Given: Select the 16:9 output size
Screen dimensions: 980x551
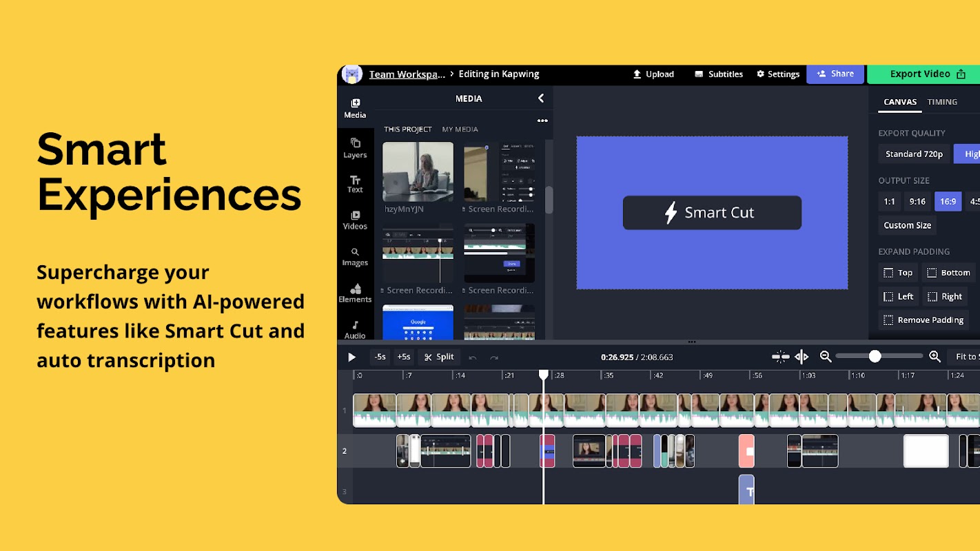Looking at the screenshot, I should tap(948, 202).
